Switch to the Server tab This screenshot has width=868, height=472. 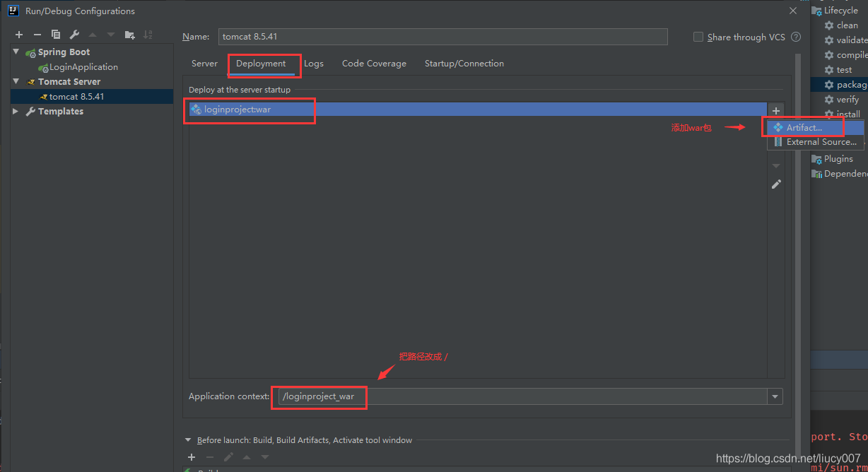(204, 64)
